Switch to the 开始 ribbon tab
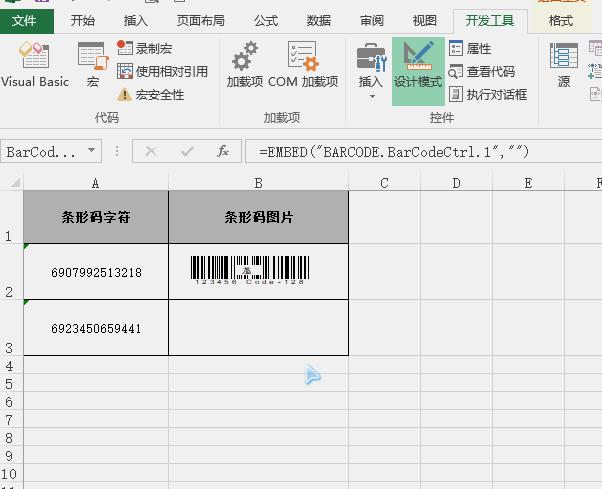602x489 pixels. coord(83,21)
